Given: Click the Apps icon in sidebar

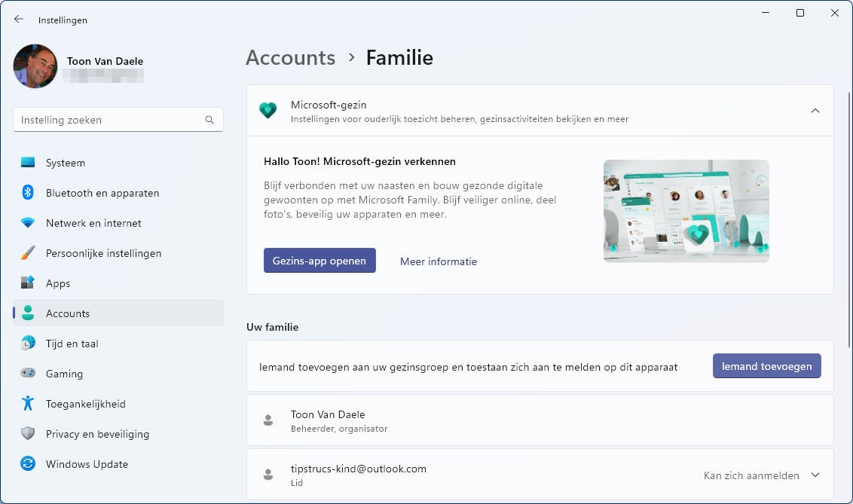Looking at the screenshot, I should [28, 283].
